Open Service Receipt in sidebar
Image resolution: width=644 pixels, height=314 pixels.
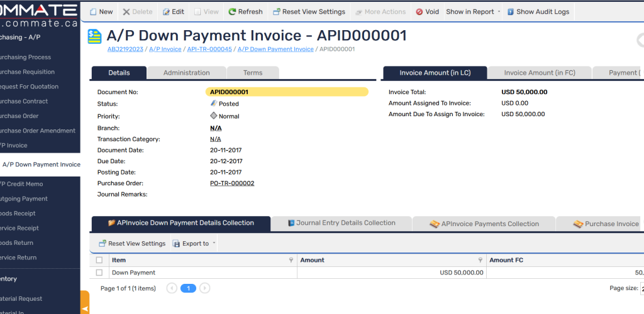(x=19, y=229)
